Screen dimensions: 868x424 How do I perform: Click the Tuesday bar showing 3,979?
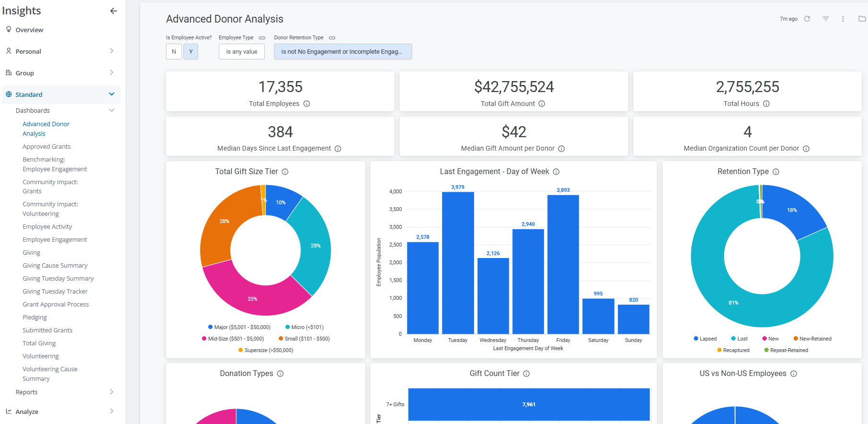458,263
